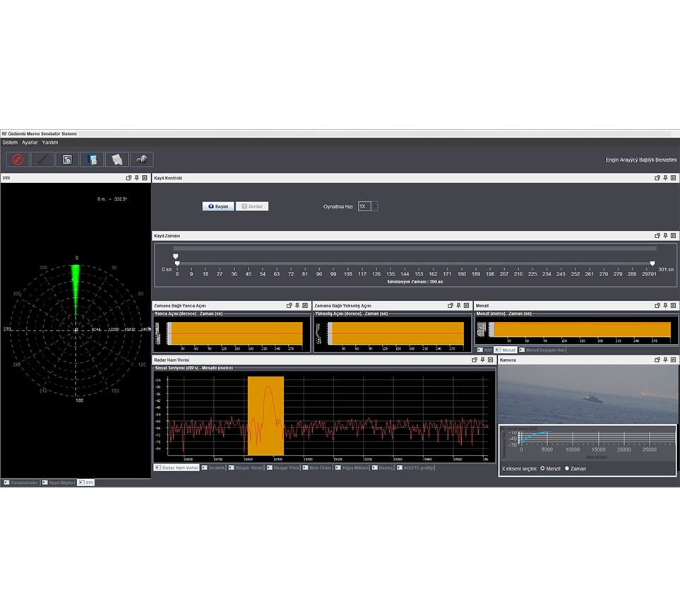
Task: Click the paper documents toolbar icon
Action: click(x=117, y=160)
